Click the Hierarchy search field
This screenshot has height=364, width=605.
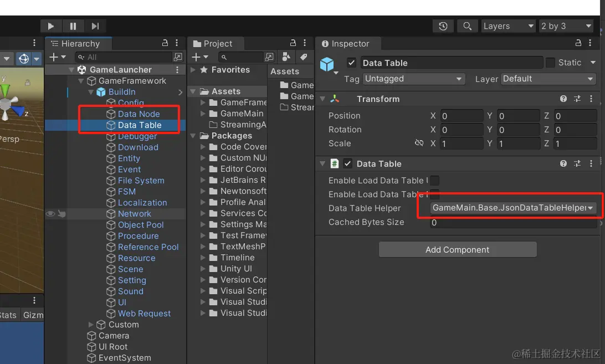[123, 57]
